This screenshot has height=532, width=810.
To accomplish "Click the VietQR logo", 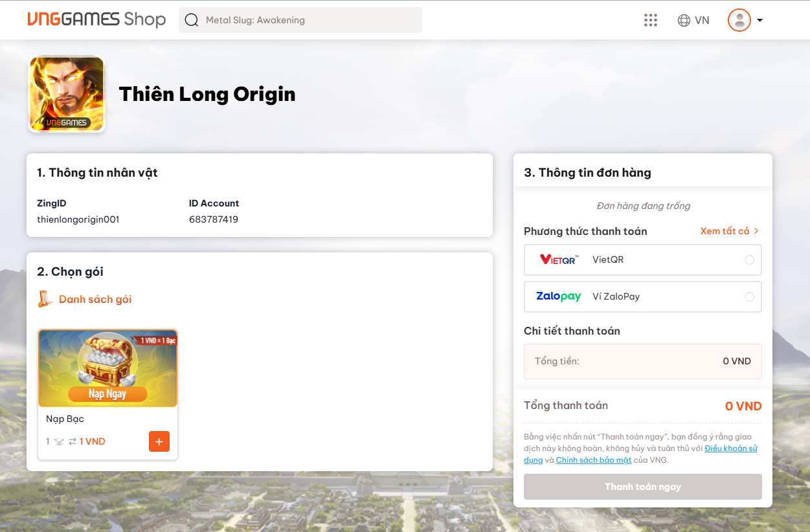I will (559, 260).
